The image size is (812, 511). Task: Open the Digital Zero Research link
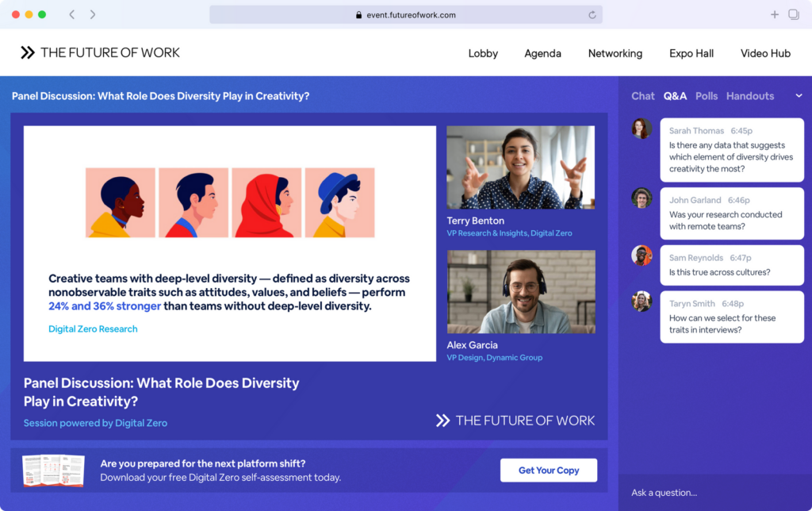(93, 328)
